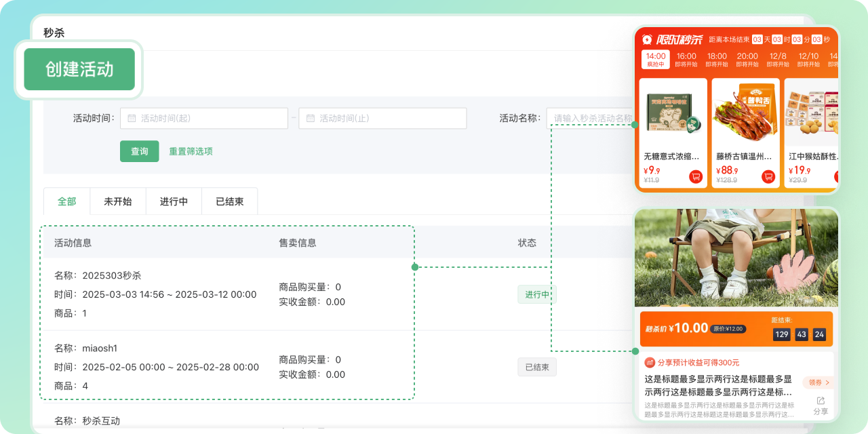Click the 状态 column header

[527, 242]
